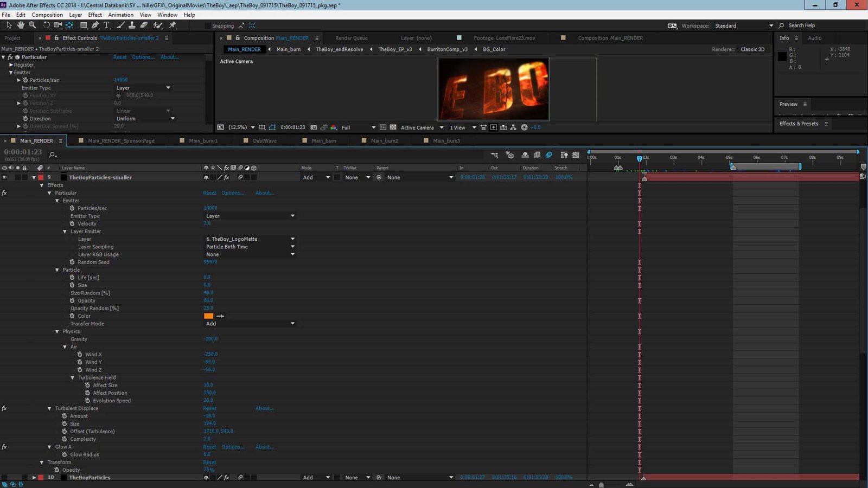The image size is (868, 488).
Task: Click Reset for Turbulent Displace effect
Action: click(209, 408)
